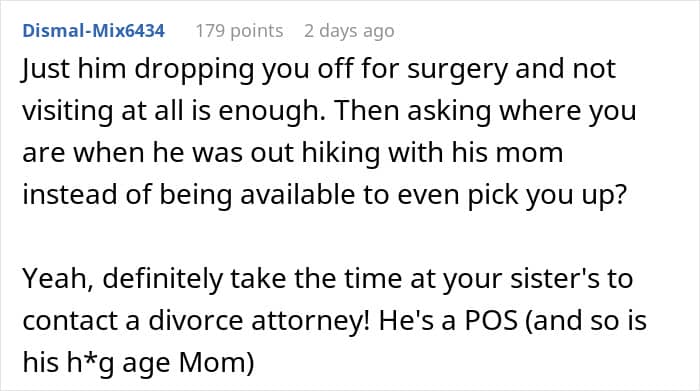Click the 179 points score

[239, 31]
